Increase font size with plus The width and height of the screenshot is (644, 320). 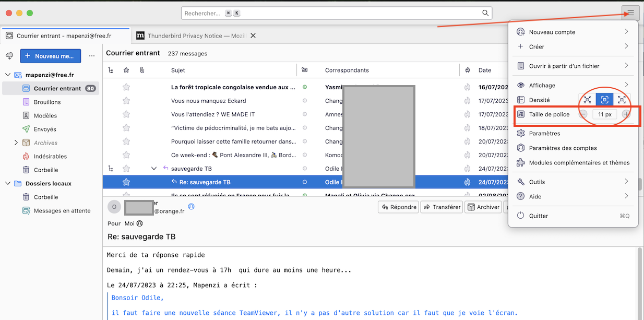(626, 114)
